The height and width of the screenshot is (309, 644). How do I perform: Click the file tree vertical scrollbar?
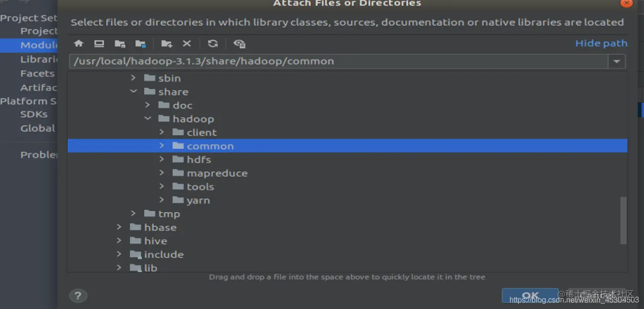[x=623, y=220]
